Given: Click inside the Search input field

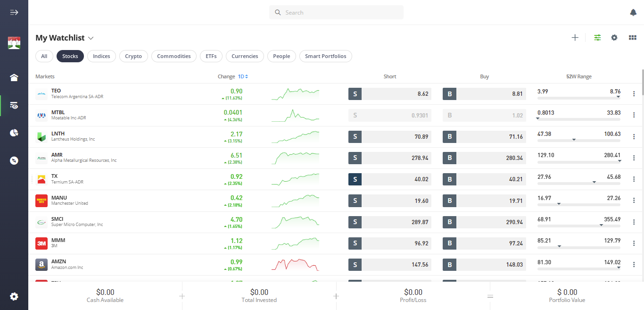Looking at the screenshot, I should click(336, 12).
